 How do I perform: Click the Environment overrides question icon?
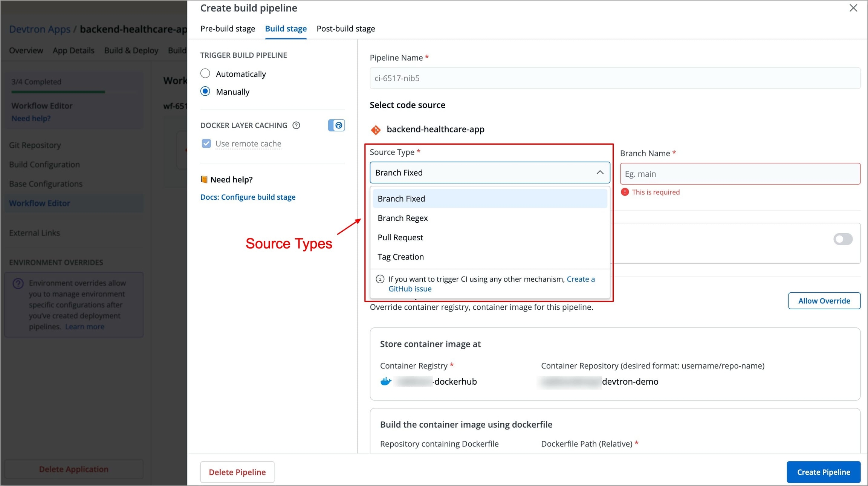(18, 283)
